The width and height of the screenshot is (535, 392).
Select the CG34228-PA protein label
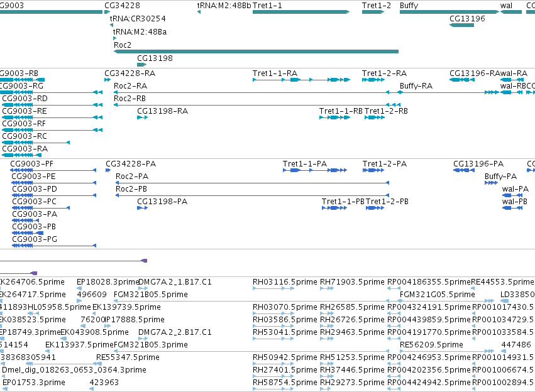[131, 164]
